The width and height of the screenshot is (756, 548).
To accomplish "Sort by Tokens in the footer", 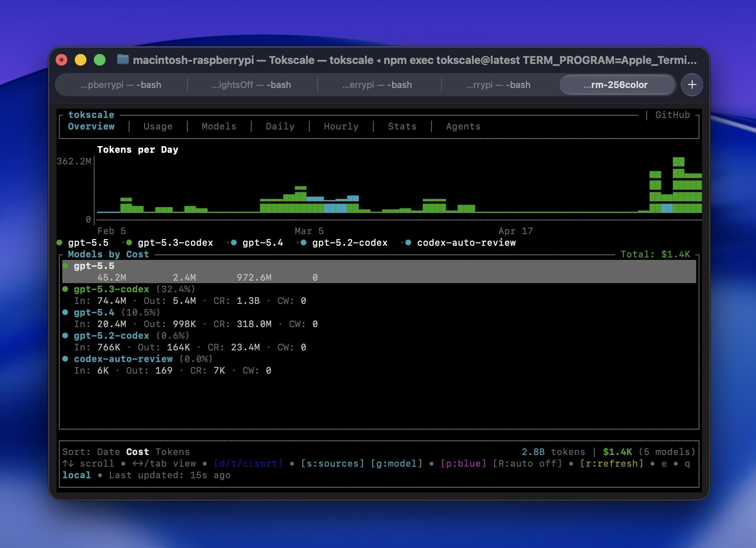I will coord(172,452).
